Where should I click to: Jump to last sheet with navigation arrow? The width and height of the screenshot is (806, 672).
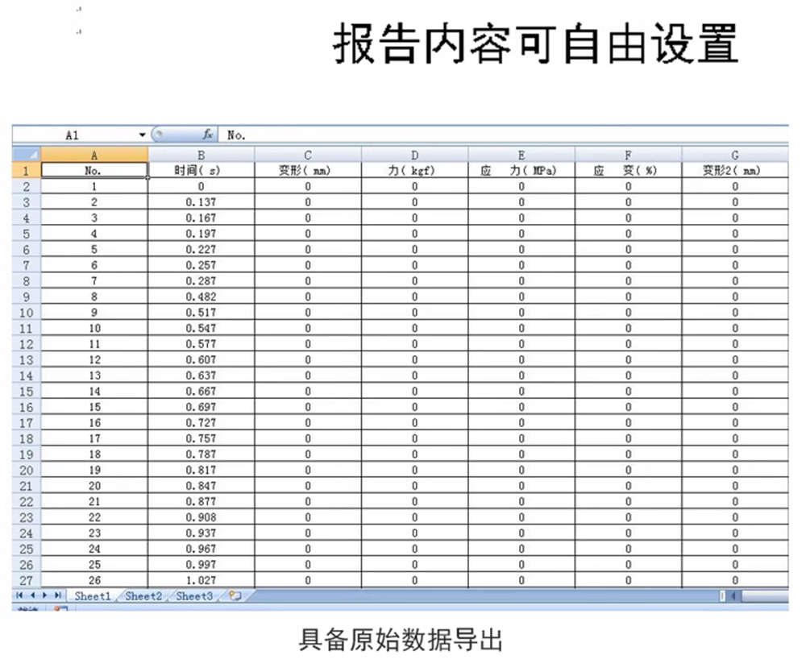point(57,595)
